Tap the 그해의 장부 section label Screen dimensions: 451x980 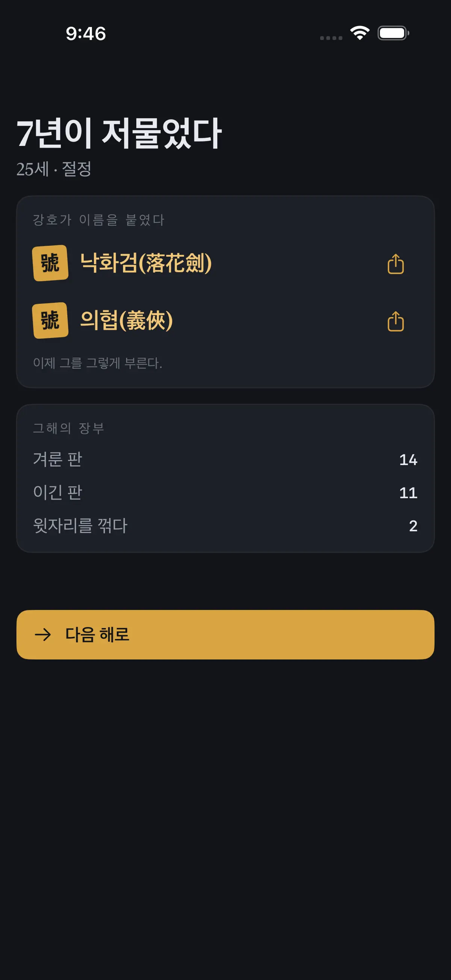click(x=69, y=429)
